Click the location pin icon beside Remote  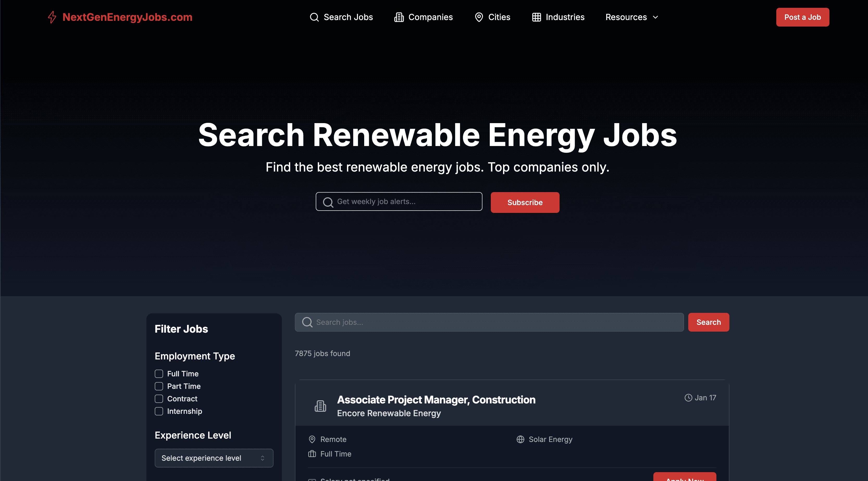[312, 439]
